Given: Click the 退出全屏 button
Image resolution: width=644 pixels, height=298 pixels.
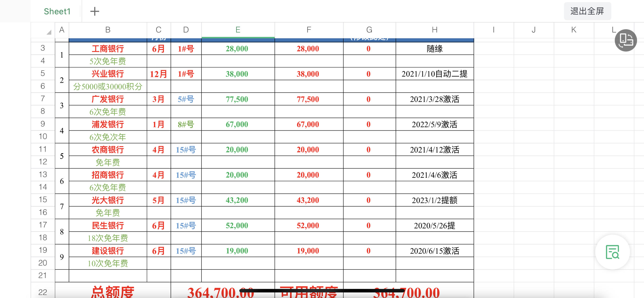Looking at the screenshot, I should coord(587,11).
